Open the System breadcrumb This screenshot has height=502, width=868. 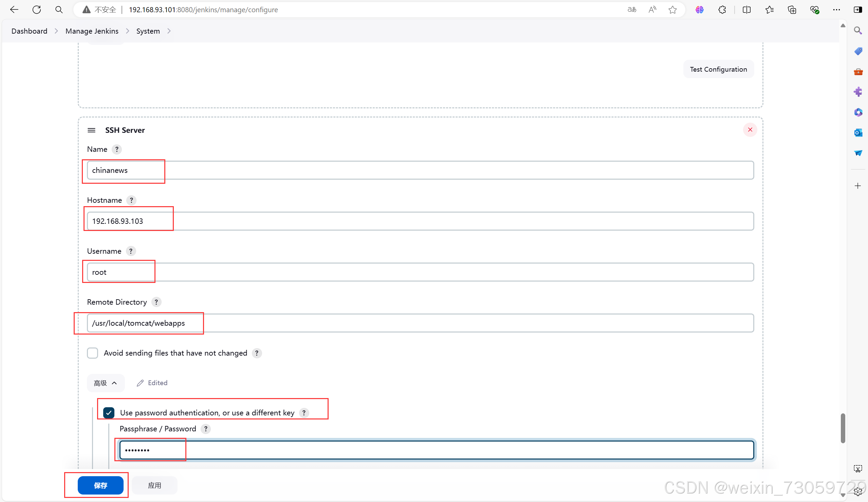click(148, 31)
